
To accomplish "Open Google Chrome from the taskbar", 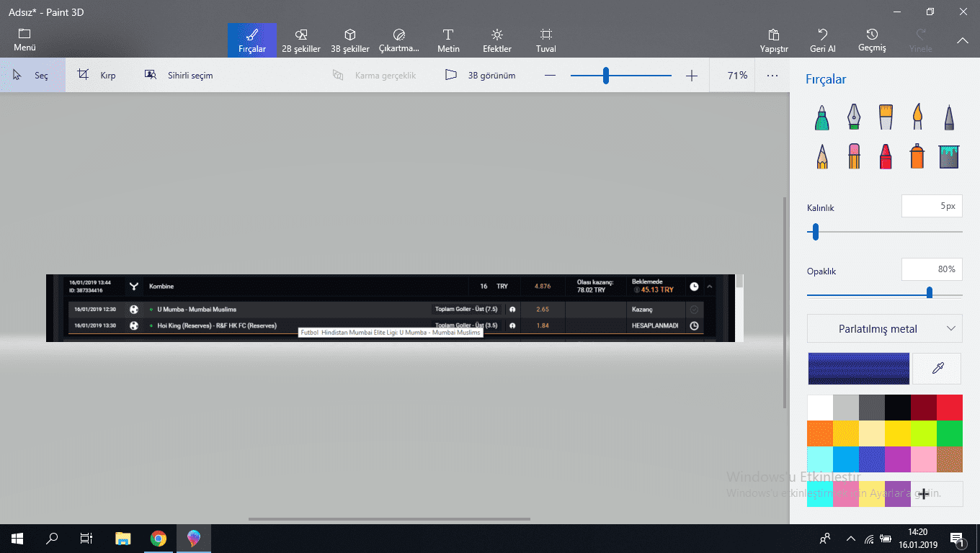I will pyautogui.click(x=159, y=539).
